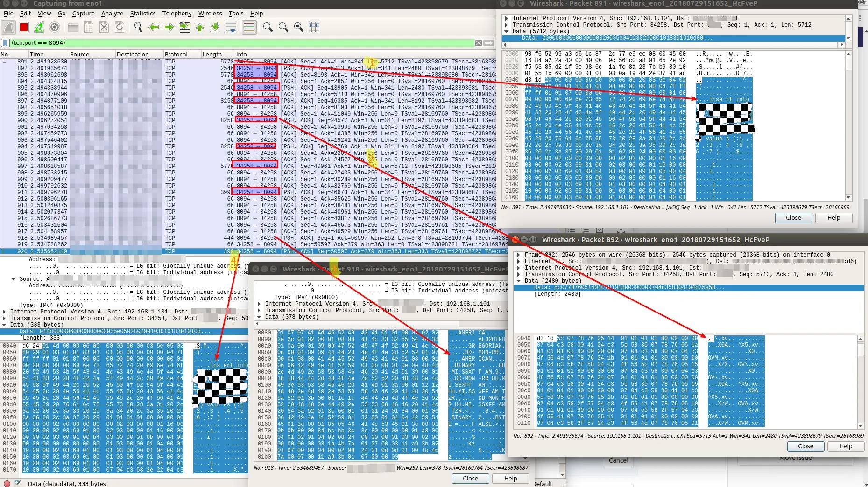Viewport: 868px width, 487px height.
Task: Expand Transmission Control Protocol in main details pane
Action: 5,318
